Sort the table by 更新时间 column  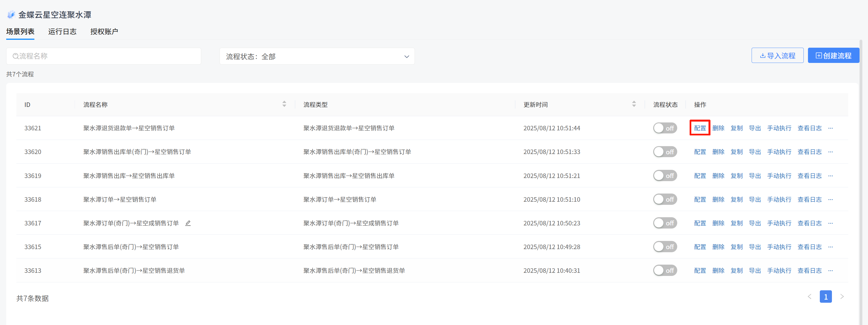pos(634,104)
